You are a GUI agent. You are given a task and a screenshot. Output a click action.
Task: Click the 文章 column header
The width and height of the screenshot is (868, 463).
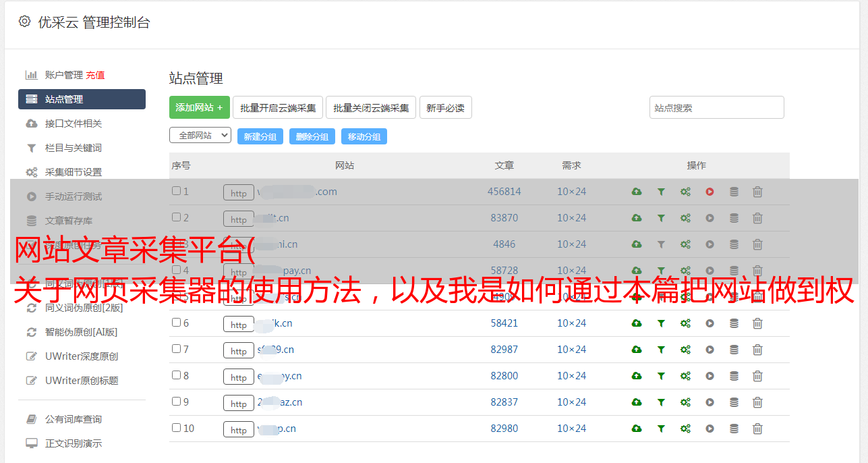coord(504,165)
